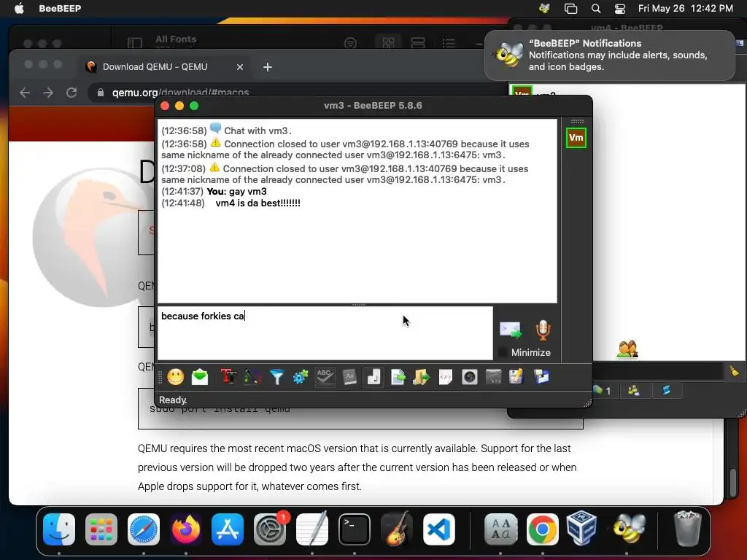This screenshot has width=747, height=560.
Task: Open Font Book from the Dock
Action: pos(500,529)
